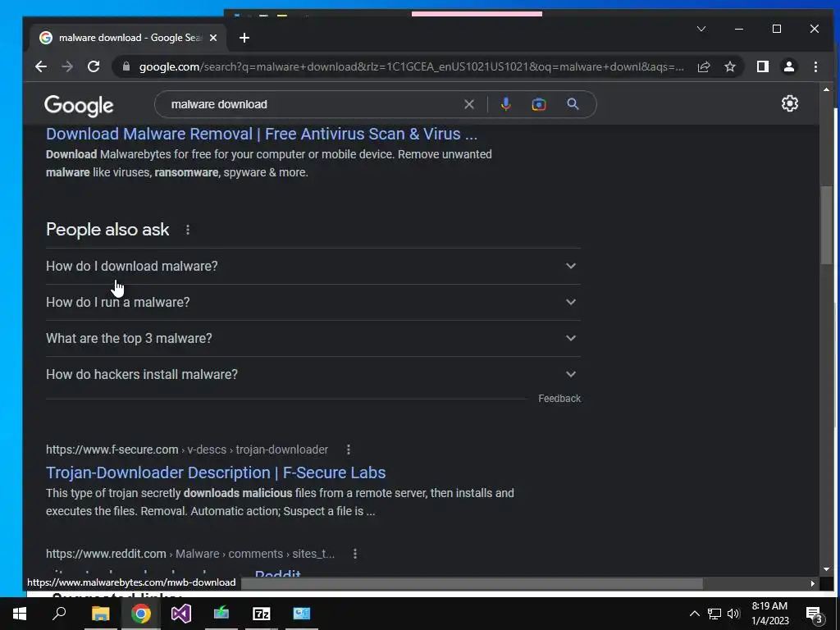
Task: Click the page scroll-up arrow
Action: (x=826, y=89)
